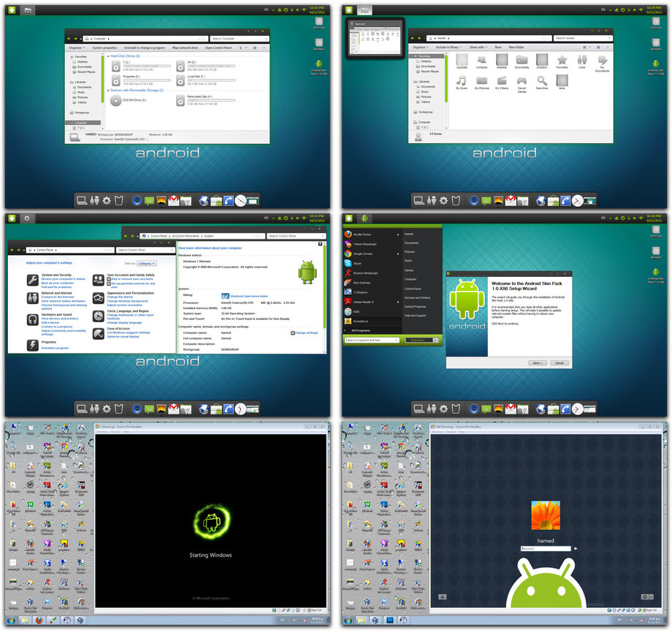Image resolution: width=672 pixels, height=635 pixels.
Task: Open the Include in library menu
Action: click(x=446, y=47)
